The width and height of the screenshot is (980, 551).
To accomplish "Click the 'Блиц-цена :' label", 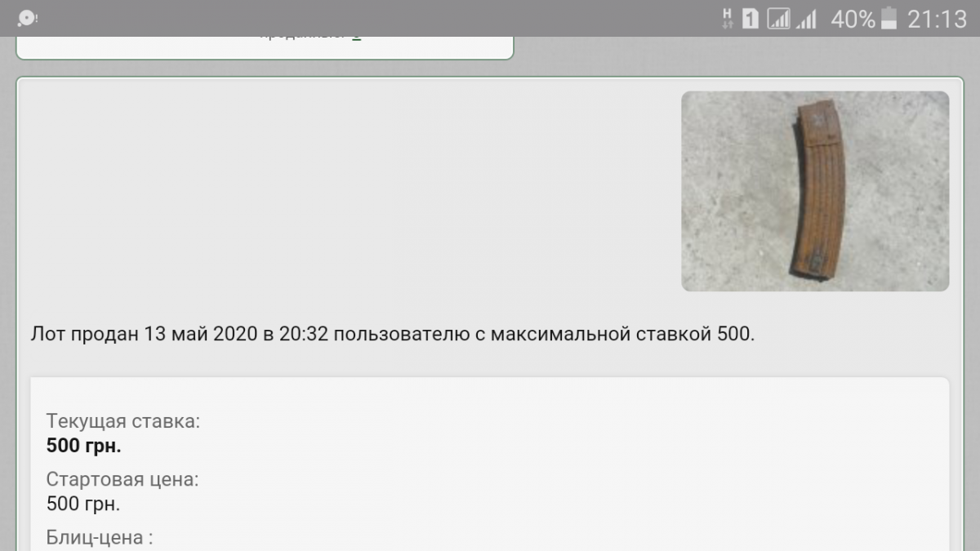I will 100,537.
